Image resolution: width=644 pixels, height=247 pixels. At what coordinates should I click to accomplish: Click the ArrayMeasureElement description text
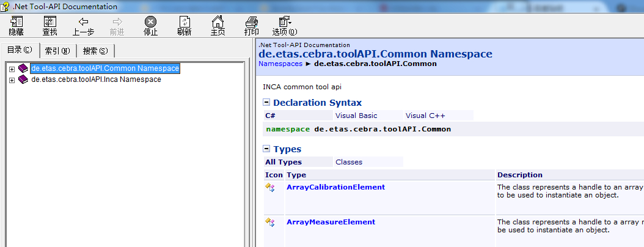pyautogui.click(x=571, y=226)
